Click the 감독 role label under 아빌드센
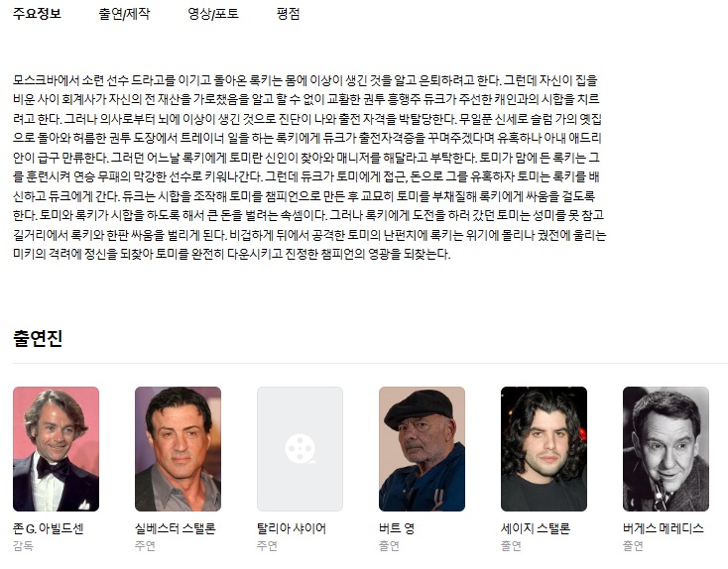728x569 pixels. pyautogui.click(x=23, y=546)
